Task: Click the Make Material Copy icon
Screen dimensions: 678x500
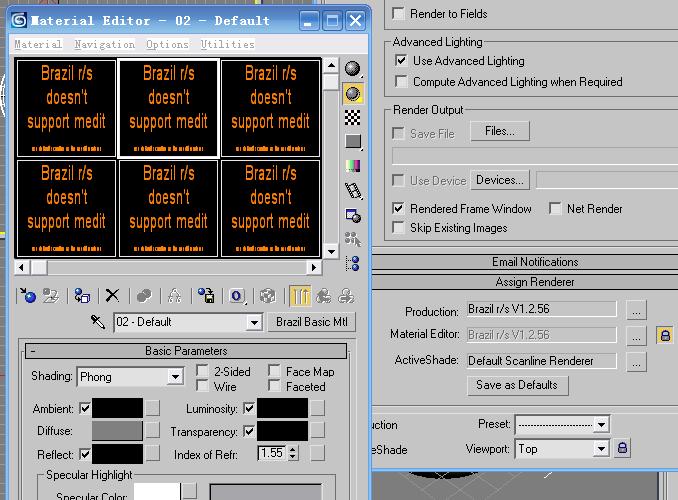Action: tap(144, 296)
